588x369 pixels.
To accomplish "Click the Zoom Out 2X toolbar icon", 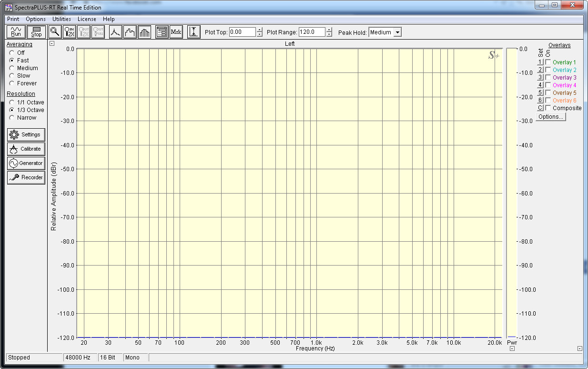I will [84, 32].
